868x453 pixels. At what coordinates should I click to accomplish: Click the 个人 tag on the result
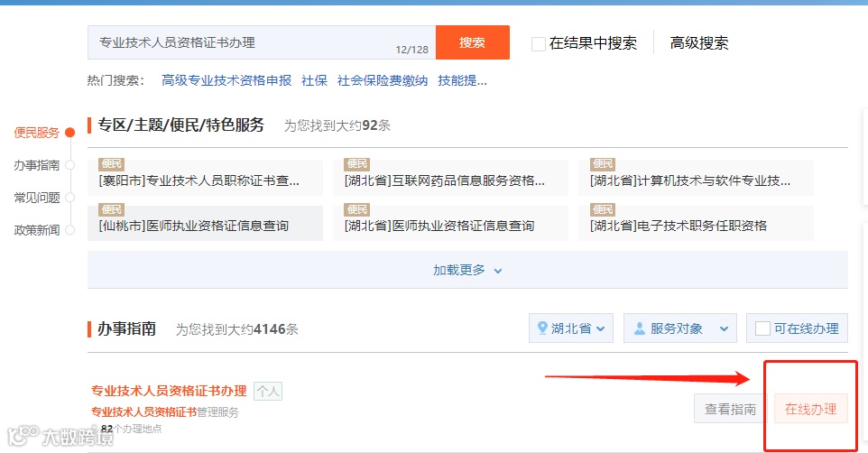268,392
